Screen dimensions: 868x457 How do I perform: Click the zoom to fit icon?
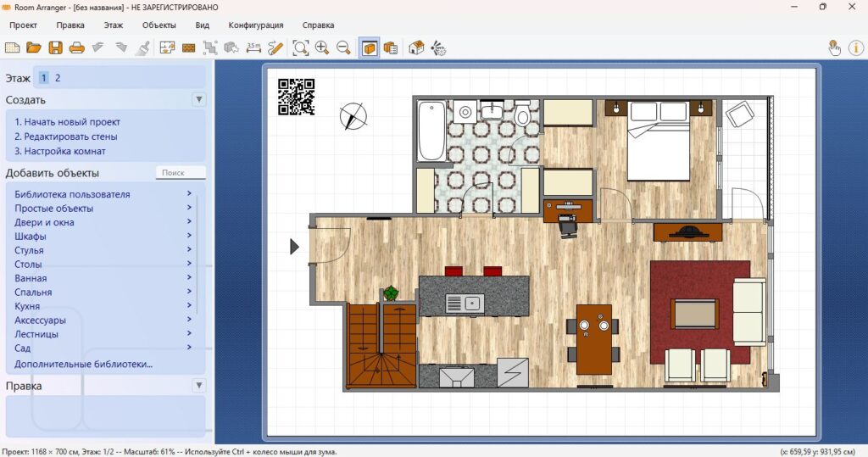pyautogui.click(x=301, y=48)
